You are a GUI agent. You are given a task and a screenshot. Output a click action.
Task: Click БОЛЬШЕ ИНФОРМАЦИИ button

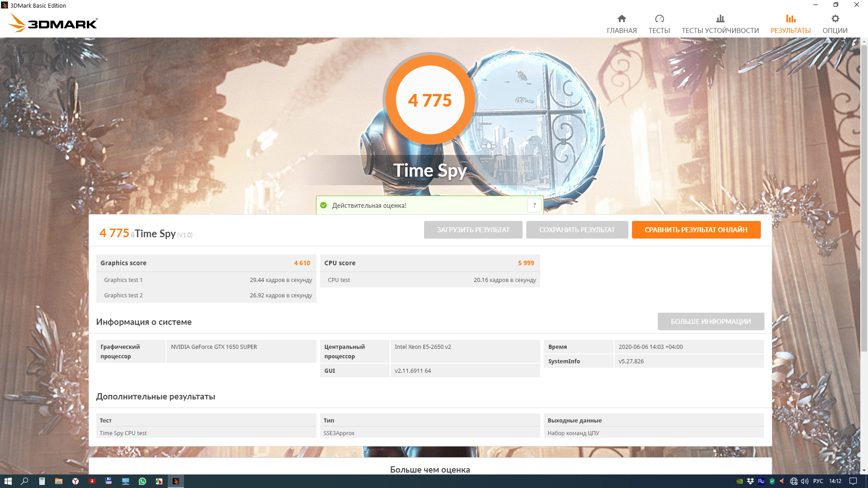(x=710, y=321)
